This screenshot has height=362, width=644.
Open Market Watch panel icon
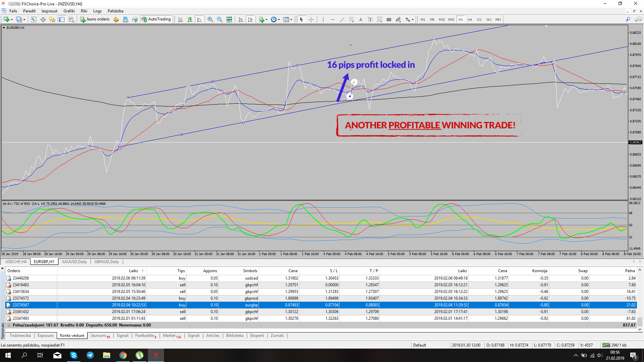(34, 19)
